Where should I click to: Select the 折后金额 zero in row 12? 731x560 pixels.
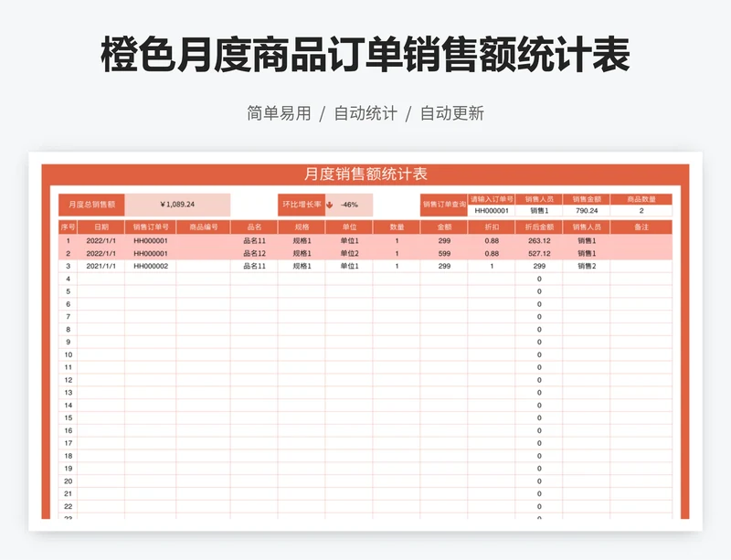(539, 380)
